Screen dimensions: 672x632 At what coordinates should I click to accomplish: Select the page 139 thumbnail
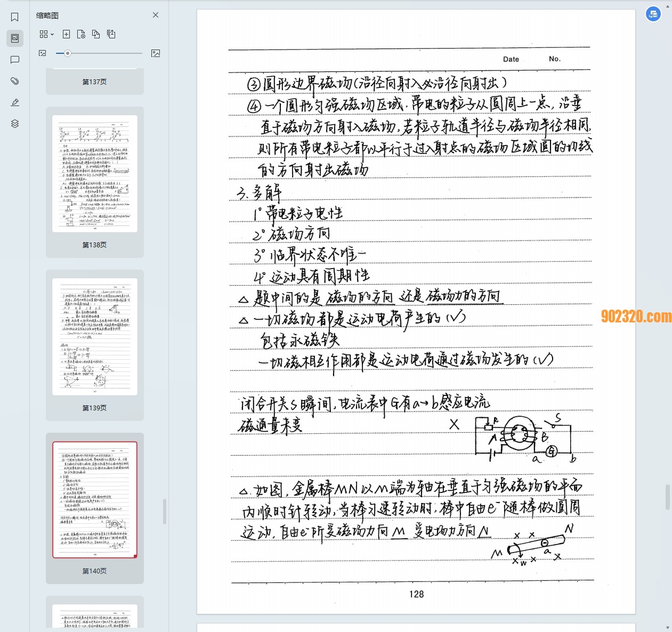coord(95,337)
